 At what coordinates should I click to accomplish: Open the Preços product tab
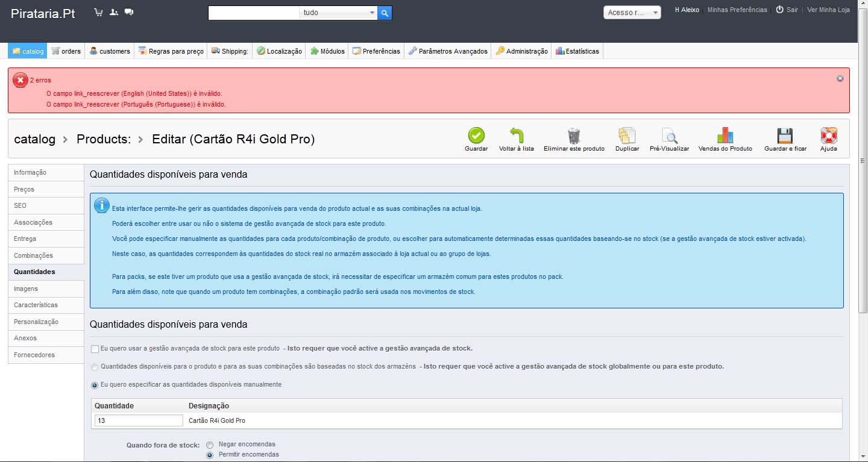coord(46,189)
